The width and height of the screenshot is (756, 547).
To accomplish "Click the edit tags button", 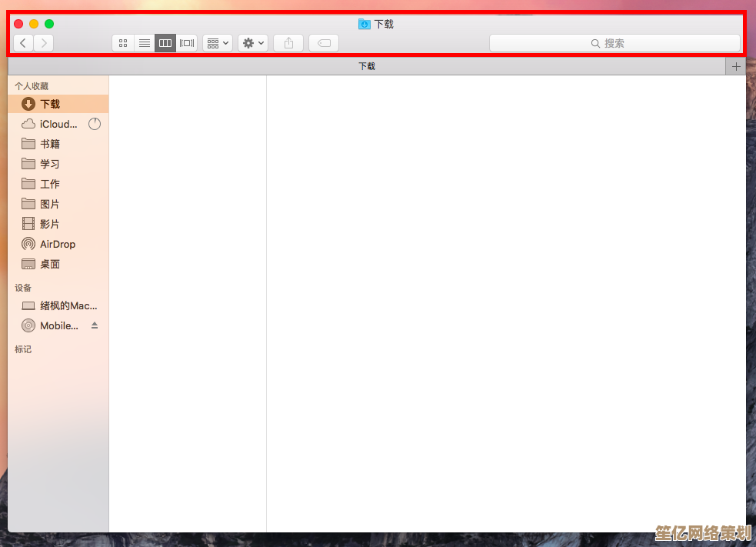I will pyautogui.click(x=324, y=43).
